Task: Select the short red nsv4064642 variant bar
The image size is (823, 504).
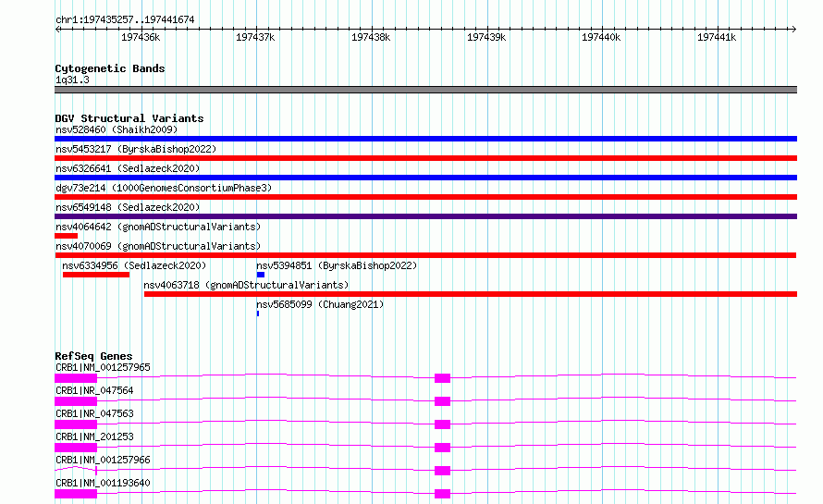Action: [67, 236]
